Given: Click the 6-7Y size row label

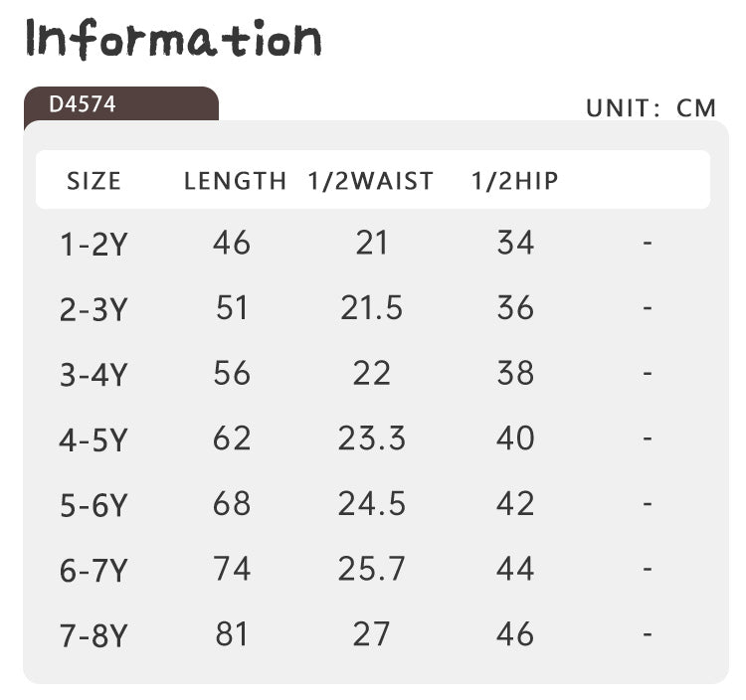Looking at the screenshot, I should point(93,570).
